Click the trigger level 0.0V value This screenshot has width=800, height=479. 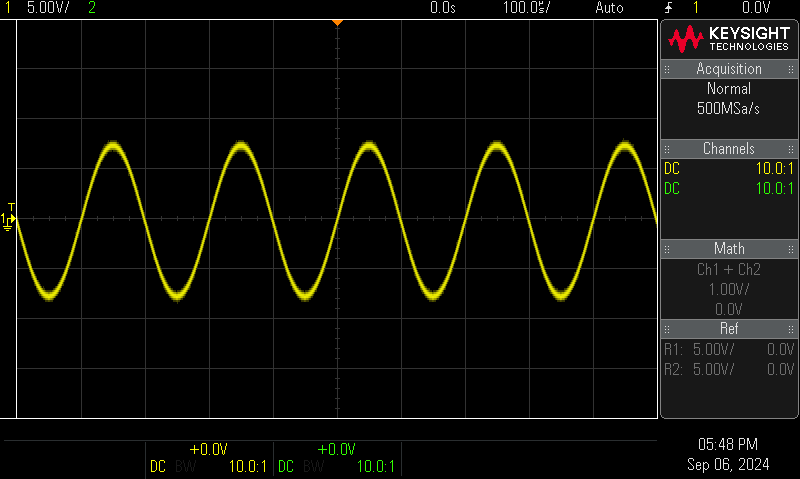pos(755,8)
